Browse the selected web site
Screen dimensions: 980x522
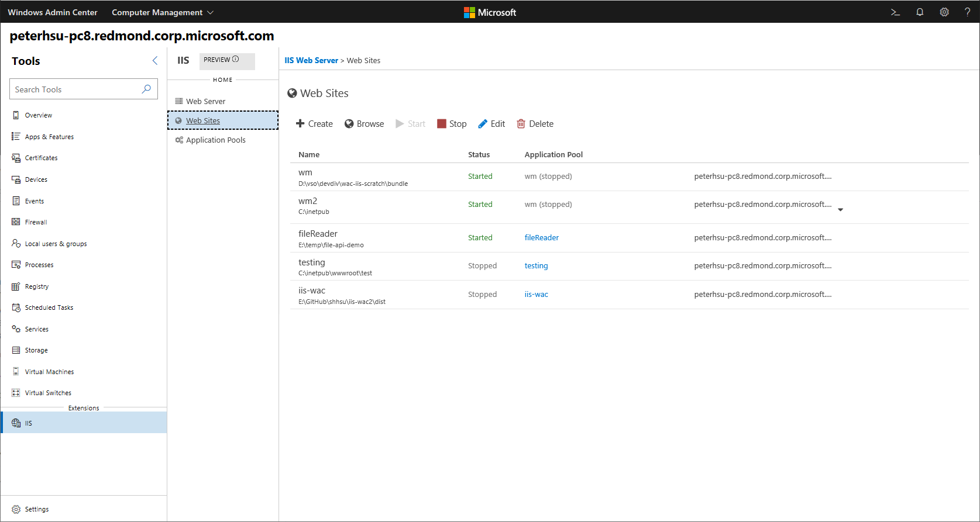click(x=365, y=124)
